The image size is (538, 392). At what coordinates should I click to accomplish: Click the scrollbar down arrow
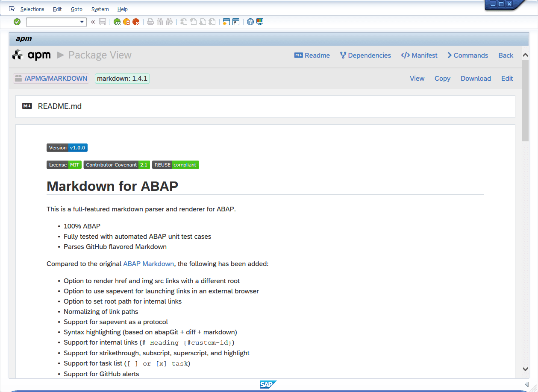[526, 369]
